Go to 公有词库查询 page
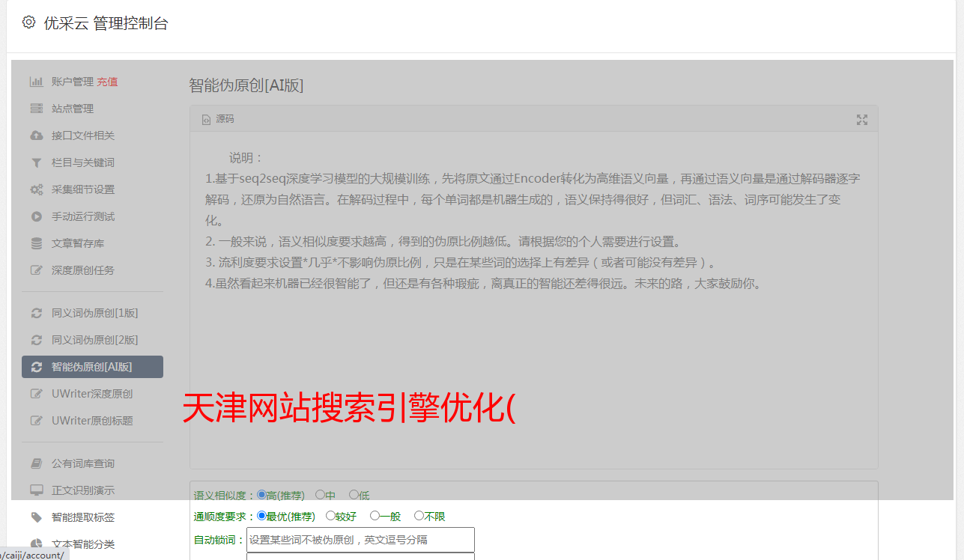 83,463
